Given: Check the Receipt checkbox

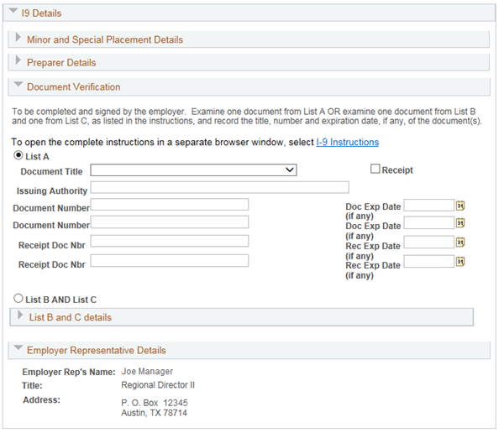Looking at the screenshot, I should pos(375,170).
